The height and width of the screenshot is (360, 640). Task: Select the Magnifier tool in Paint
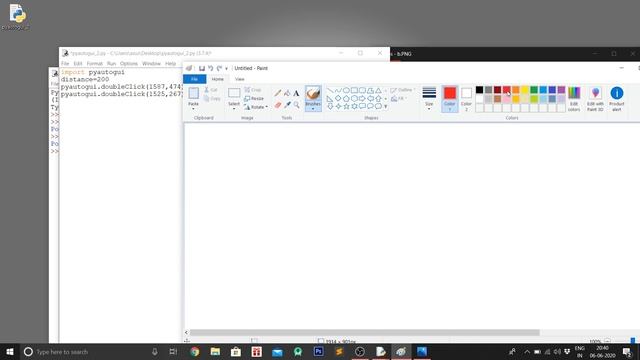pyautogui.click(x=296, y=105)
